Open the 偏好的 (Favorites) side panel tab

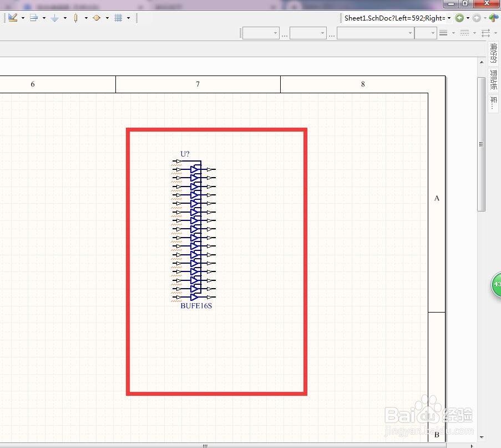click(493, 53)
